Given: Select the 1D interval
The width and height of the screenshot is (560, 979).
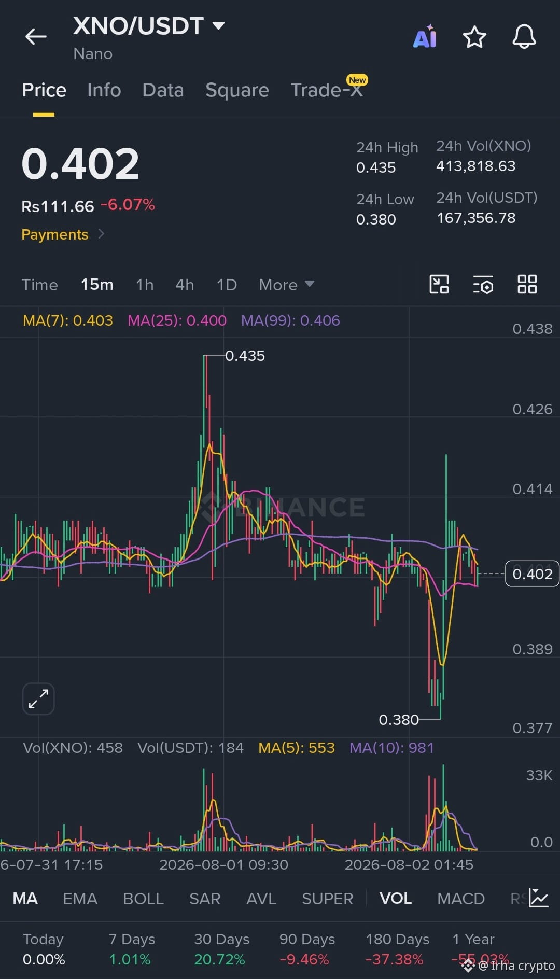Looking at the screenshot, I should [227, 285].
